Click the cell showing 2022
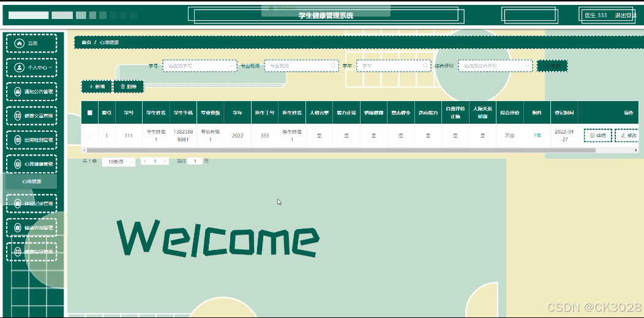 (x=238, y=135)
